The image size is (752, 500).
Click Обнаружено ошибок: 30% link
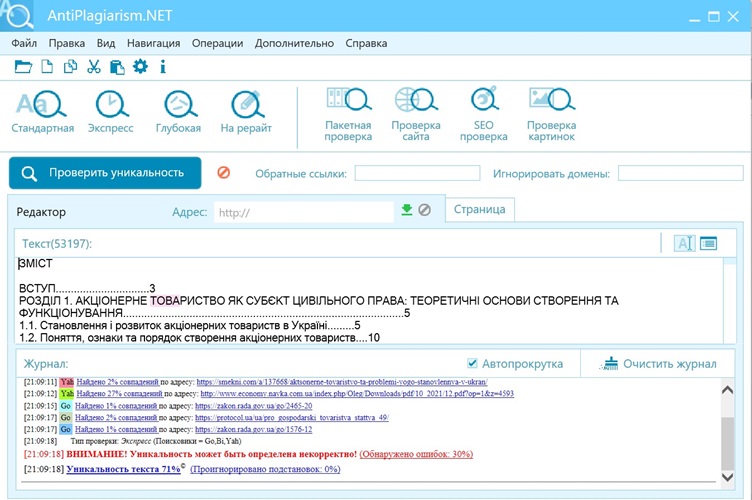coord(416,454)
